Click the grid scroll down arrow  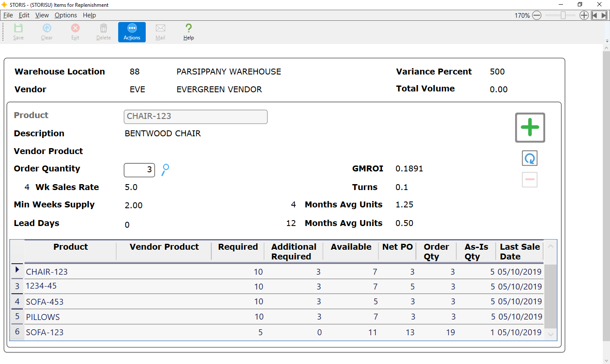(x=551, y=334)
